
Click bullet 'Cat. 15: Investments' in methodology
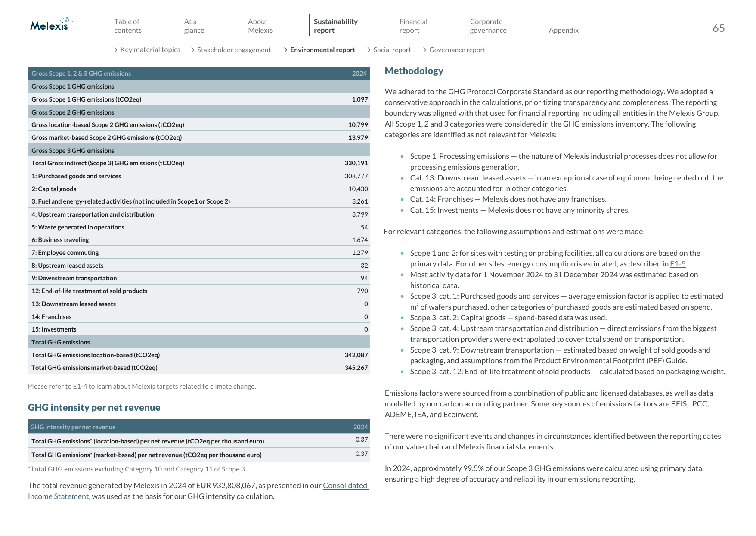pos(520,210)
